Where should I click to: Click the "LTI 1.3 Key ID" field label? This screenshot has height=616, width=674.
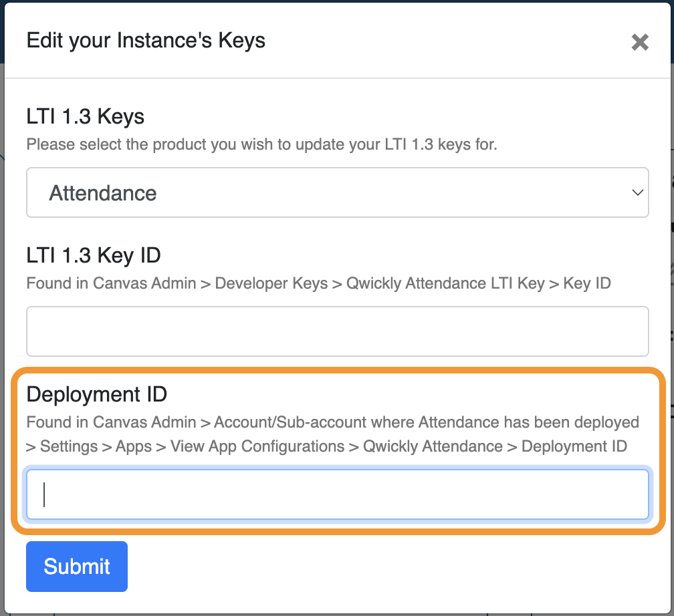tap(94, 255)
